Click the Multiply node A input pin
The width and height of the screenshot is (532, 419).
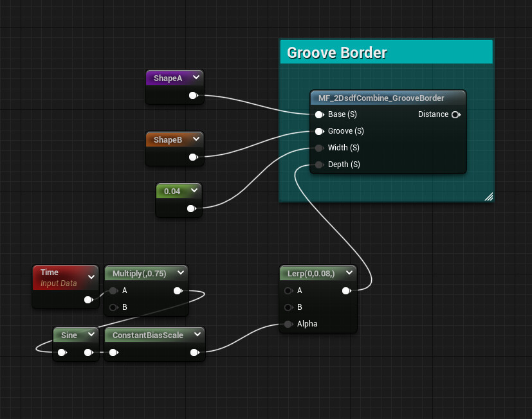pyautogui.click(x=113, y=290)
